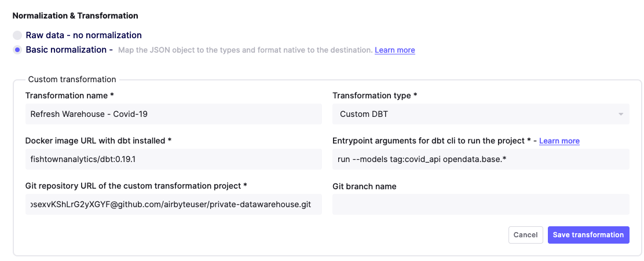This screenshot has width=644, height=261.
Task: Click the Transformation name input field
Action: pos(173,114)
